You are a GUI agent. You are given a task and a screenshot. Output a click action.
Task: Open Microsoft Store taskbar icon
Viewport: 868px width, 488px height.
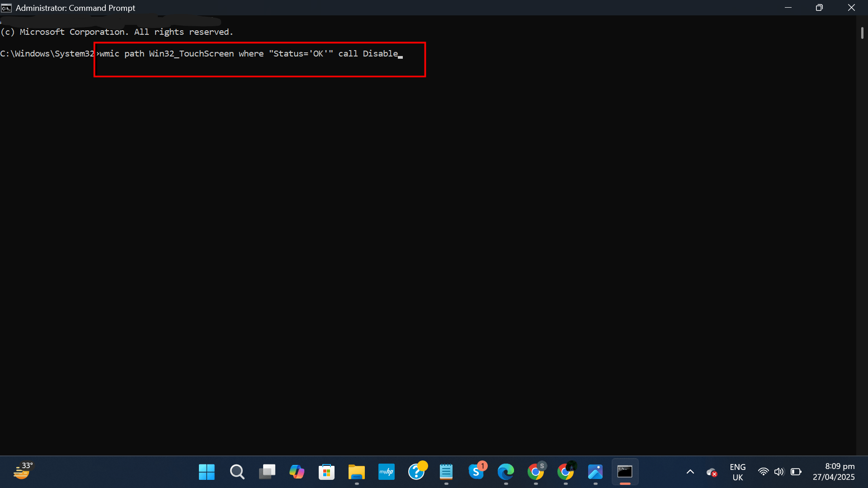(x=326, y=472)
